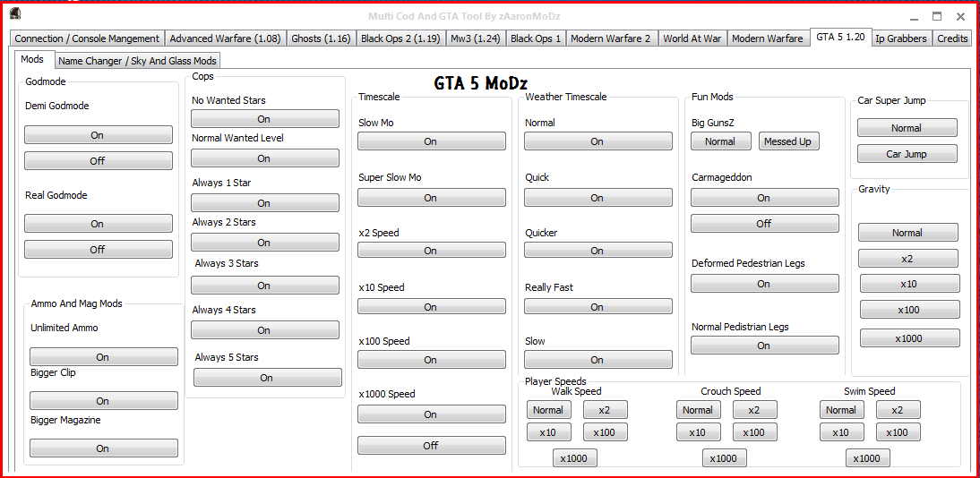The width and height of the screenshot is (980, 478).
Task: Click Messed Up under Big GunsZ
Action: (x=789, y=141)
